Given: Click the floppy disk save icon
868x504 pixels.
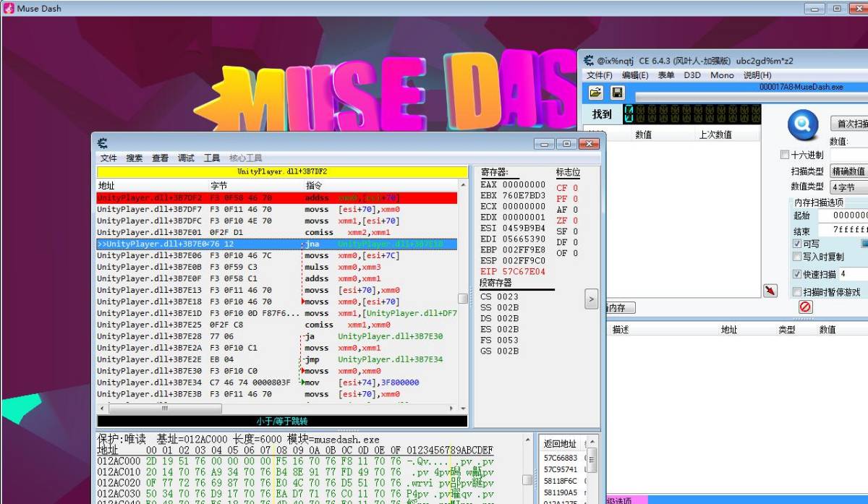Looking at the screenshot, I should pyautogui.click(x=617, y=93).
